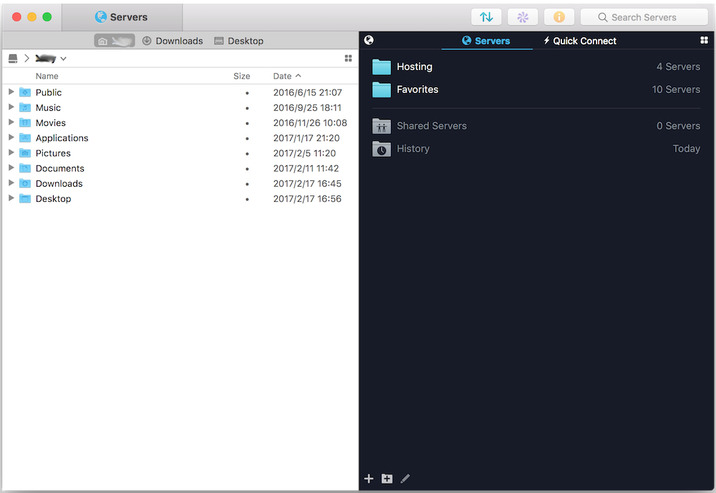The image size is (716, 493).
Task: Click the pencil edit icon
Action: coord(405,479)
